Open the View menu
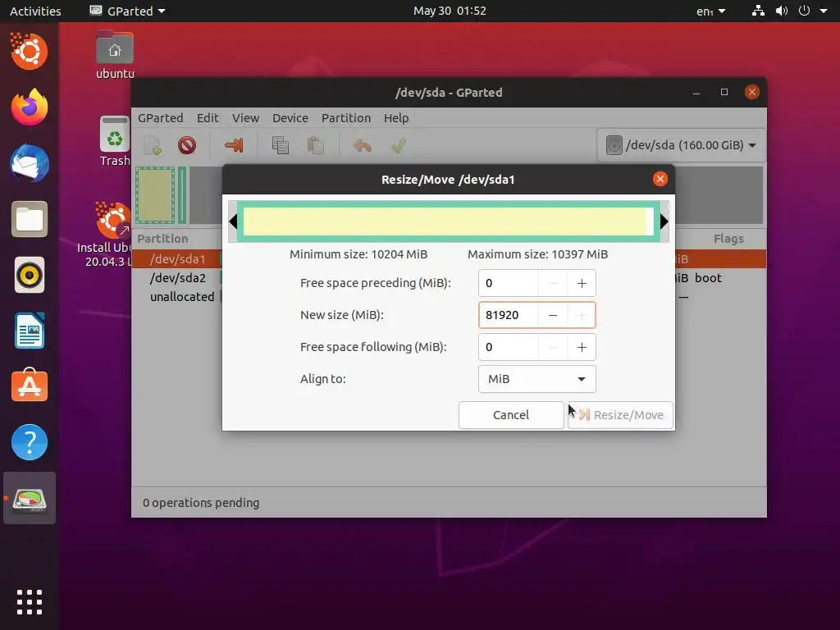This screenshot has height=630, width=840. 245,118
